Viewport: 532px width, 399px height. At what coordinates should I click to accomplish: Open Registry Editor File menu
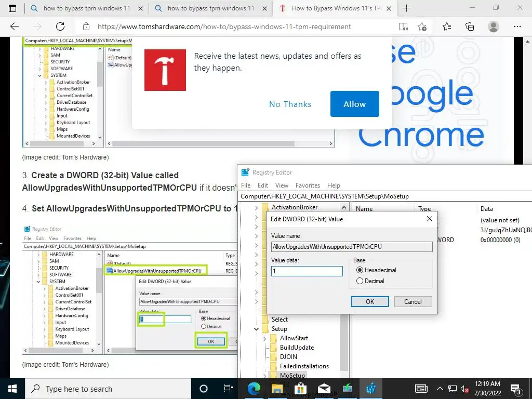click(246, 185)
